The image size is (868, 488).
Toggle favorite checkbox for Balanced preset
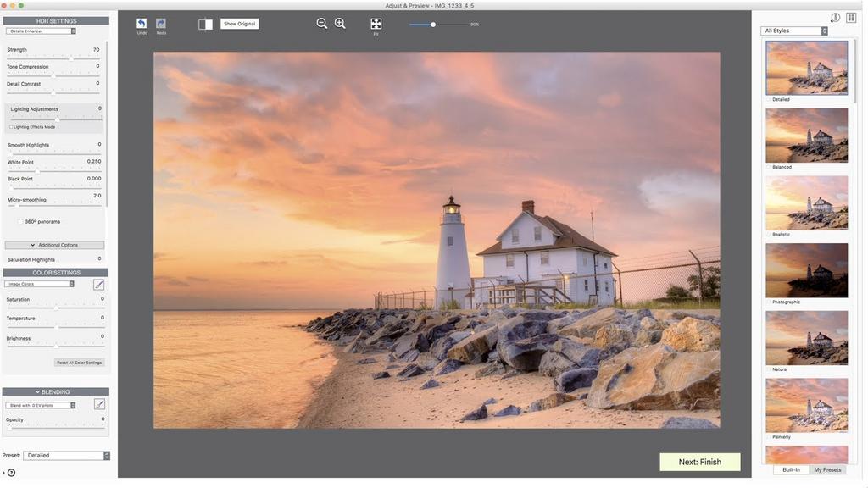point(769,167)
